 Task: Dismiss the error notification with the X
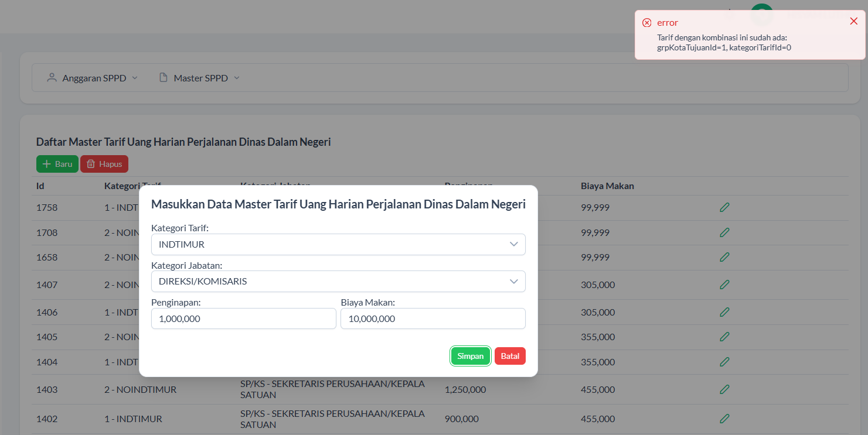click(x=853, y=22)
